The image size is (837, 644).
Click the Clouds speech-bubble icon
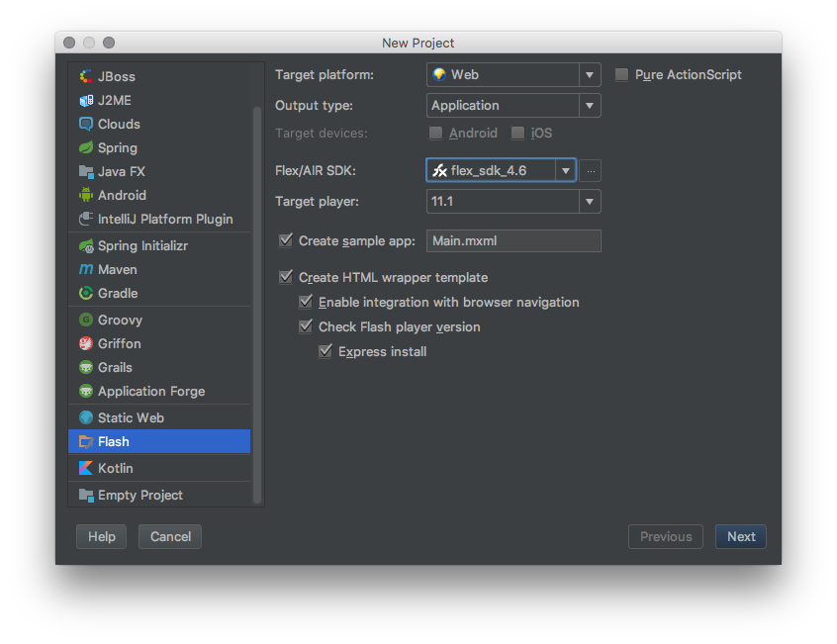pyautogui.click(x=86, y=124)
